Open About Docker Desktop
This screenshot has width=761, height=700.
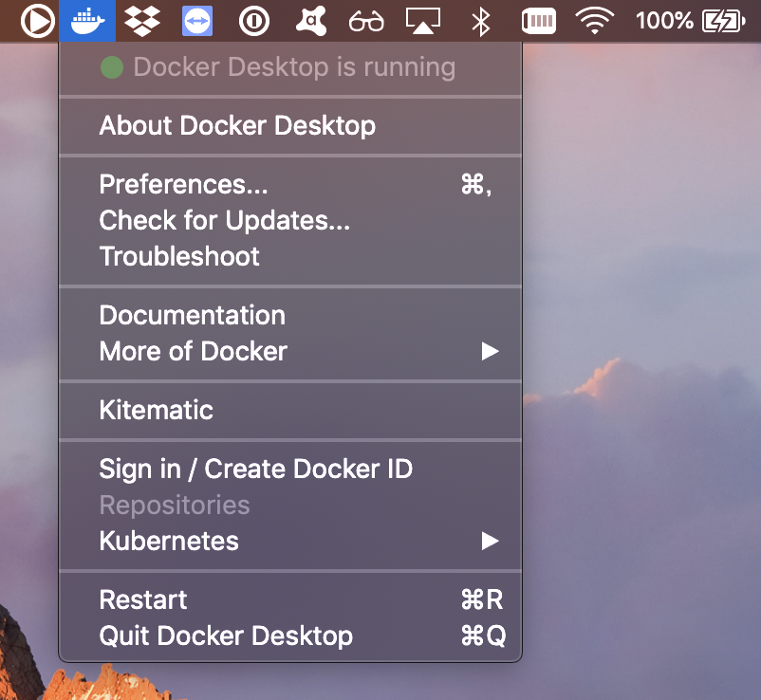(x=290, y=125)
